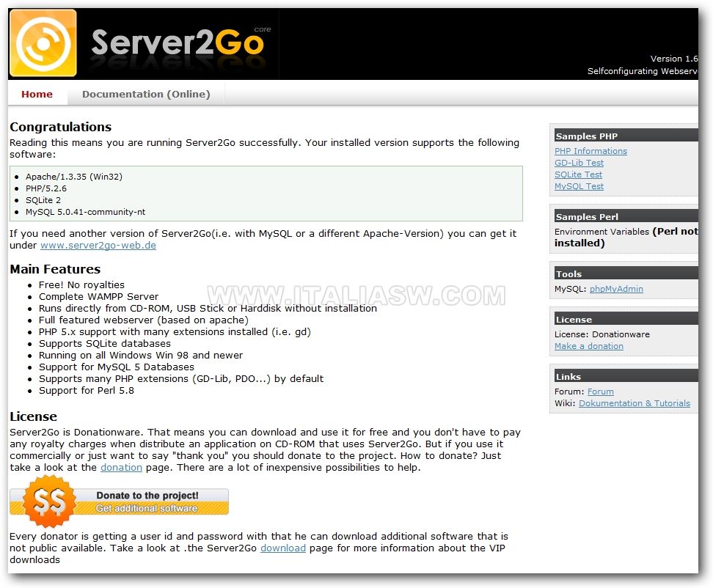Open the Home tab
This screenshot has height=588, width=713.
37,94
